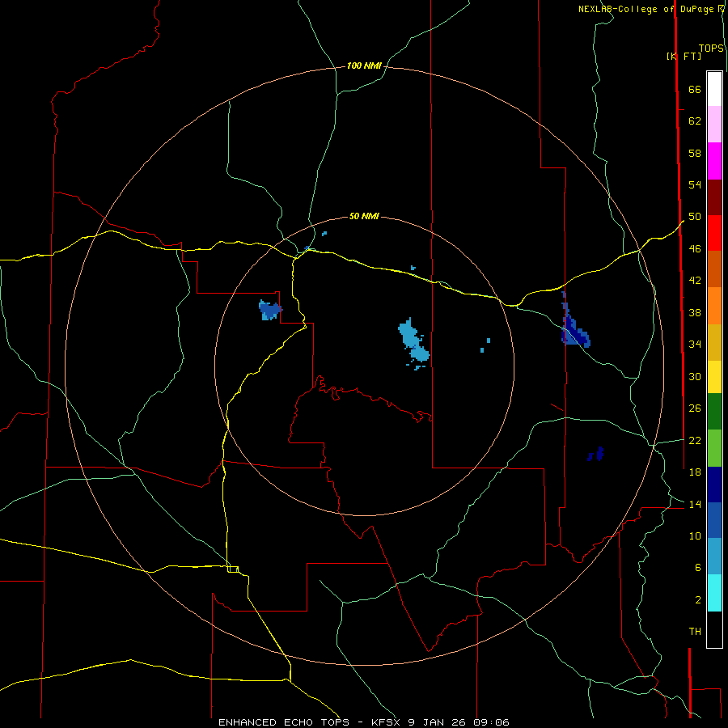Click the legend value '46'

(x=695, y=249)
